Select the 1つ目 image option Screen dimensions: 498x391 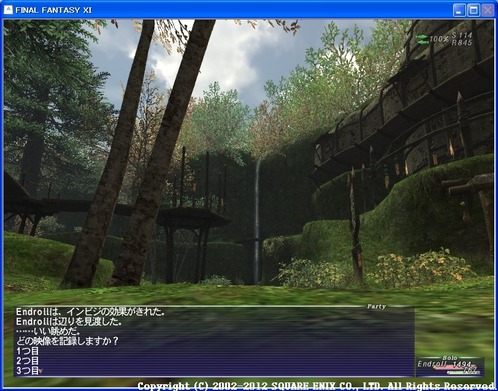click(27, 351)
